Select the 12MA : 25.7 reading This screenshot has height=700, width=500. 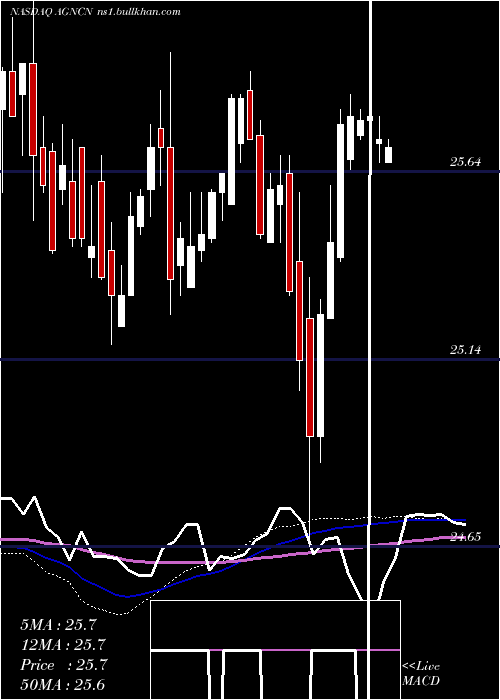[62, 645]
